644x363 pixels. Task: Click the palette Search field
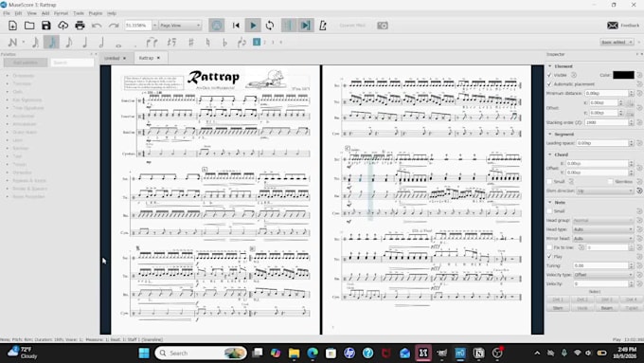pos(72,63)
